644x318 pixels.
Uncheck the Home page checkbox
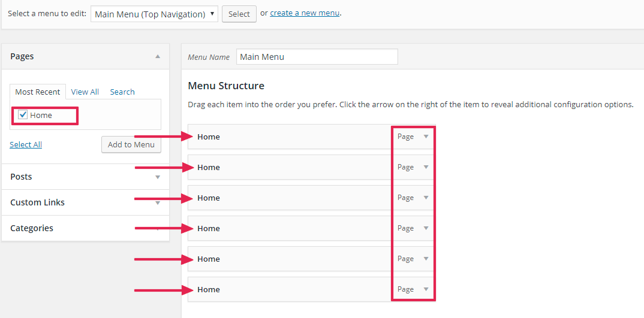coord(23,115)
